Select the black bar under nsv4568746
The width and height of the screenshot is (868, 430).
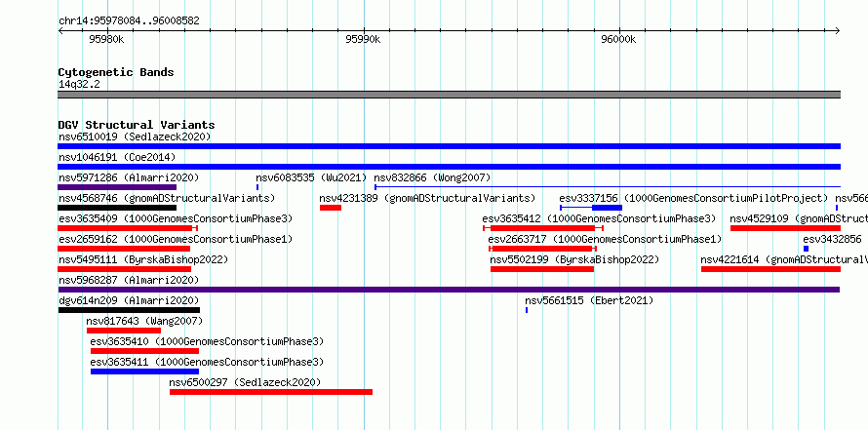(x=117, y=208)
